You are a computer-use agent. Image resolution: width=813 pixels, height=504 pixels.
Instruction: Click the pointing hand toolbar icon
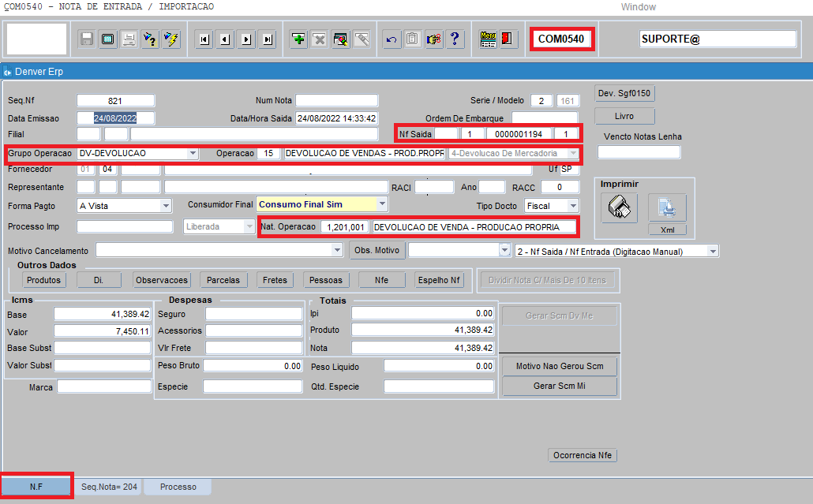[x=434, y=39]
